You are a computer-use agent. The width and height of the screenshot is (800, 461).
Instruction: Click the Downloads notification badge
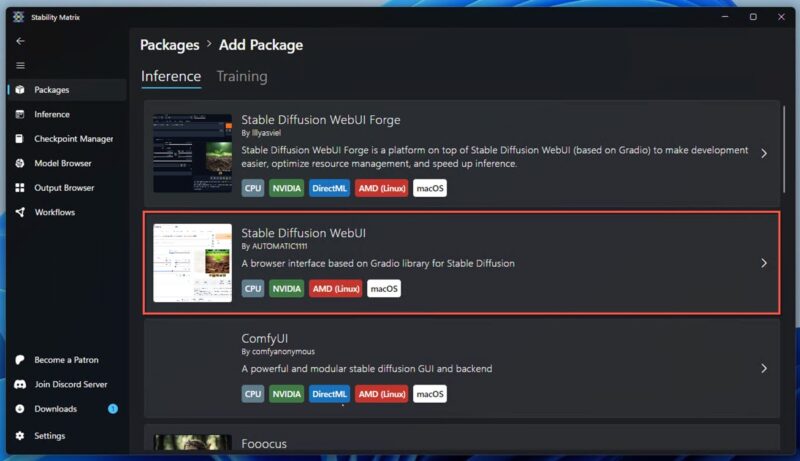tap(113, 408)
